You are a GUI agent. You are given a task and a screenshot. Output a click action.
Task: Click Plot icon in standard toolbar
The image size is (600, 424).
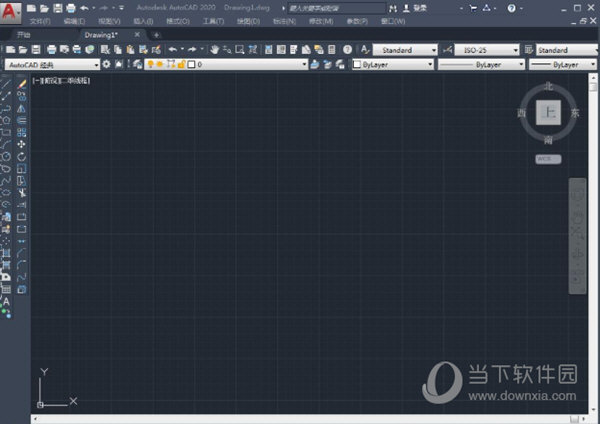pyautogui.click(x=52, y=49)
